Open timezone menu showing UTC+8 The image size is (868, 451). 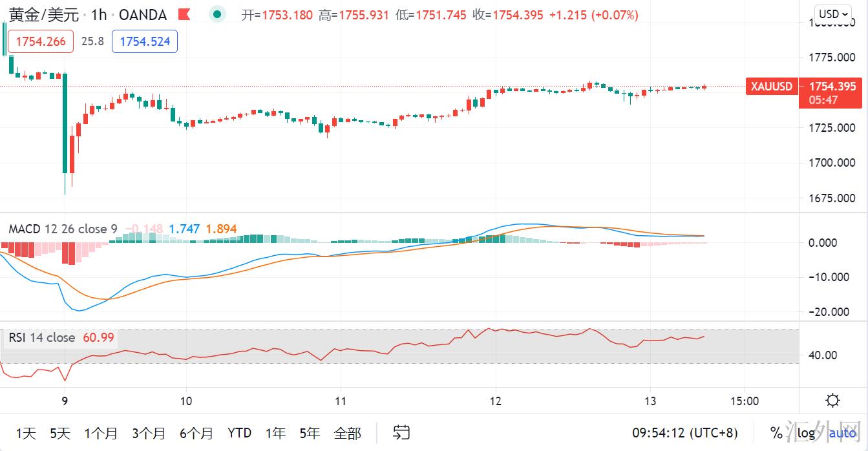[x=684, y=432]
